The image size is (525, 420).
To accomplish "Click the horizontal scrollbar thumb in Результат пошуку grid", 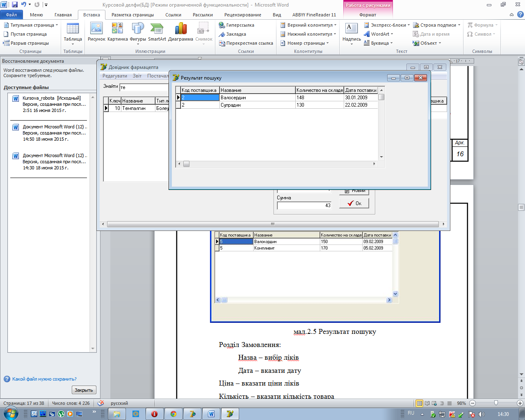I will 186,164.
